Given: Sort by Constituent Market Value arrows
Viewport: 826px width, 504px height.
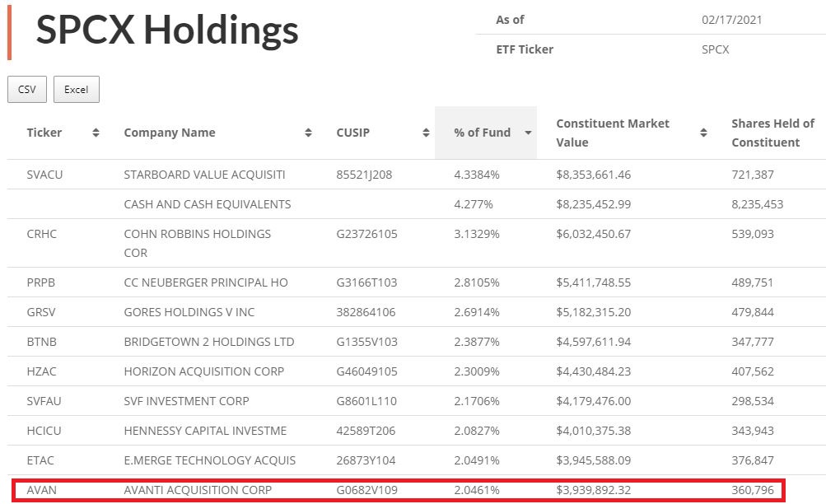Looking at the screenshot, I should point(703,133).
